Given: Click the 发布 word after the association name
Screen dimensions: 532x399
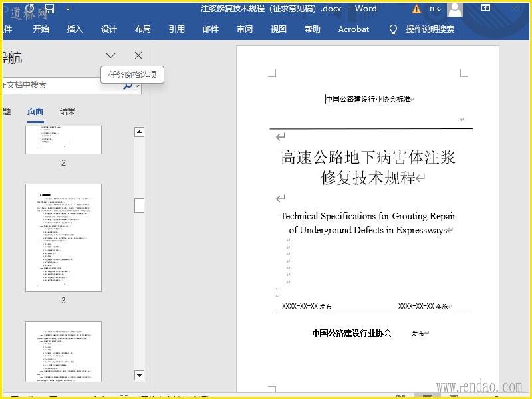Looking at the screenshot, I should coord(418,334).
